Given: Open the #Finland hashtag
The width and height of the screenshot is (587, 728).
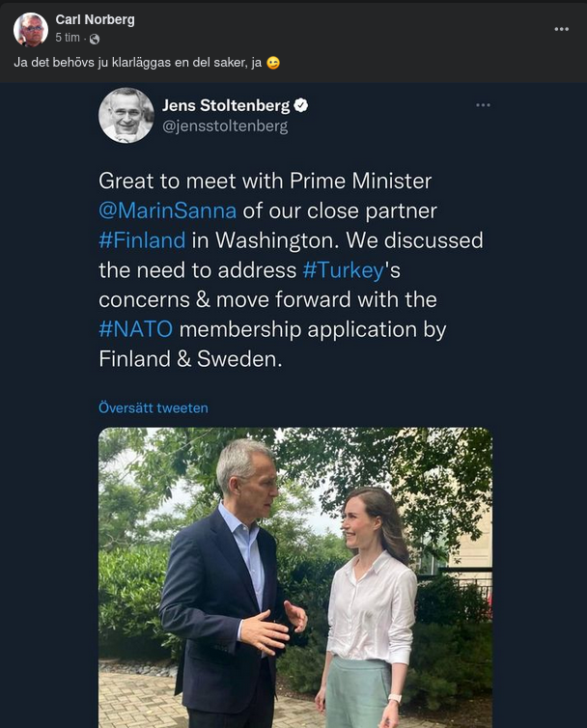Looking at the screenshot, I should (141, 239).
